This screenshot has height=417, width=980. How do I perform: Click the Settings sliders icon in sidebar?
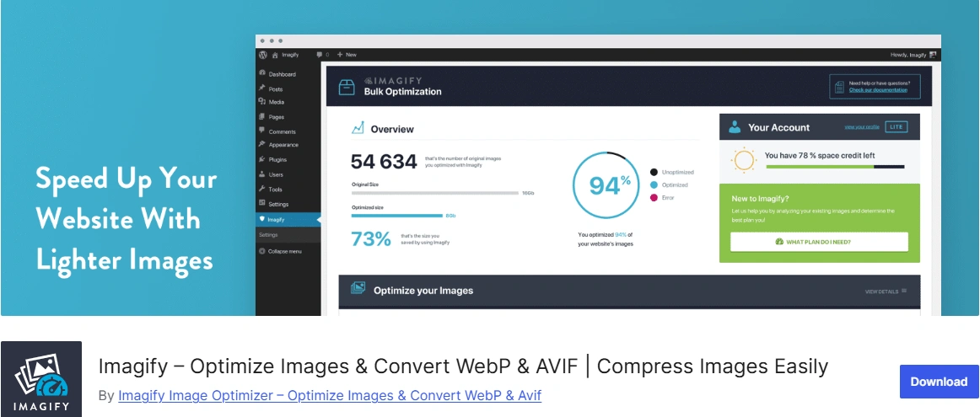(x=262, y=204)
